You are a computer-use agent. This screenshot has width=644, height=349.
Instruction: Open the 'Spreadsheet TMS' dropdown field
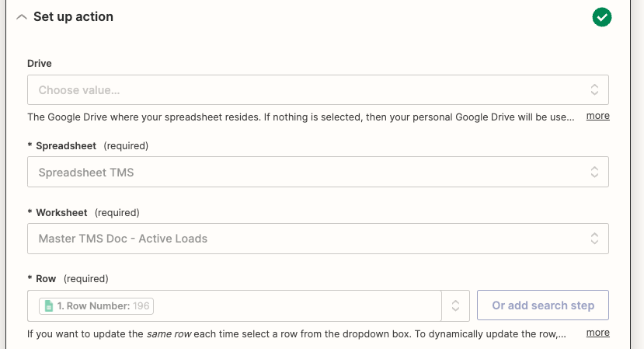point(303,173)
